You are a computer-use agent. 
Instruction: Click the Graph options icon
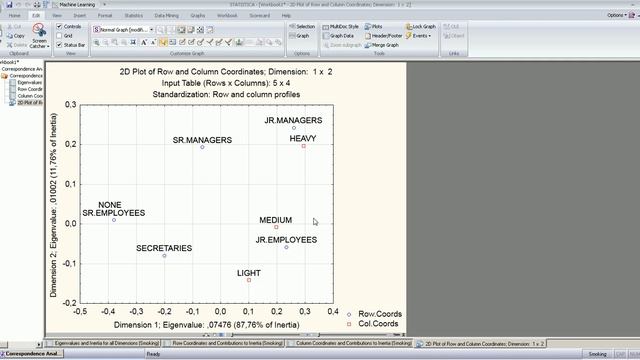(292, 36)
